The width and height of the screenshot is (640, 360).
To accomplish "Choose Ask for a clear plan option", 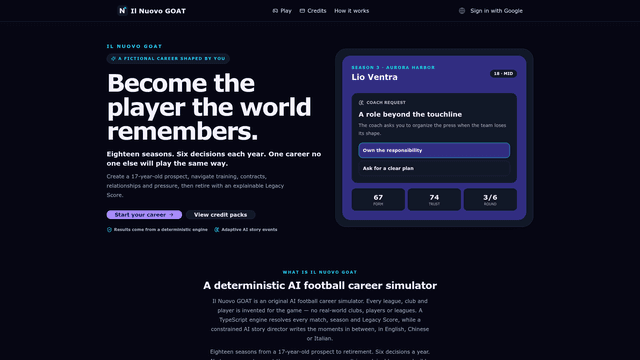I will (434, 168).
